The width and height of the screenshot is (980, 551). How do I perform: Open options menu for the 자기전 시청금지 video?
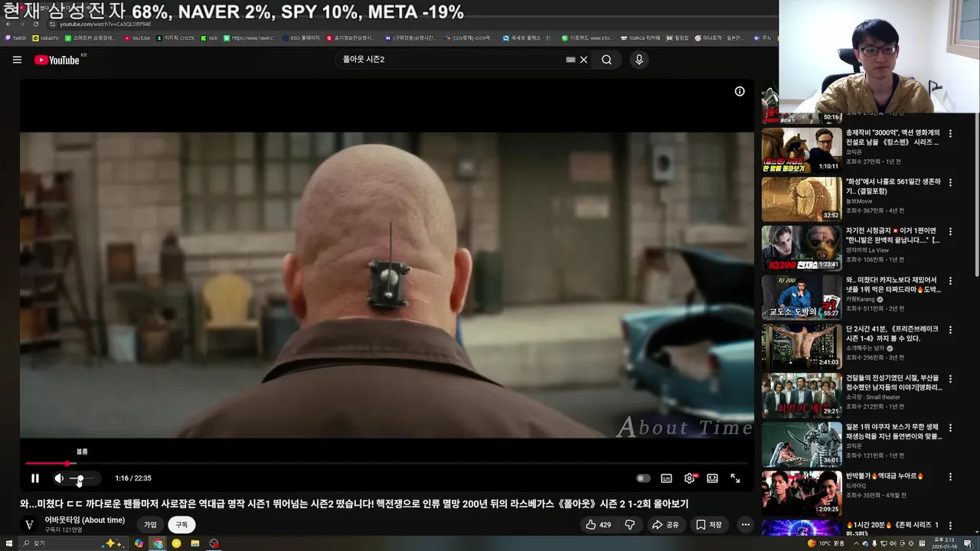[x=950, y=231]
